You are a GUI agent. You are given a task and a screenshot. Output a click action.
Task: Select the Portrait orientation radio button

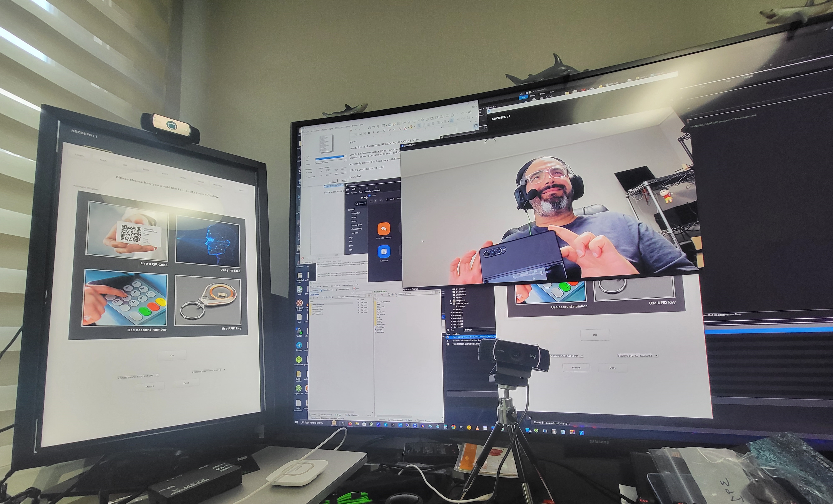coord(307,173)
